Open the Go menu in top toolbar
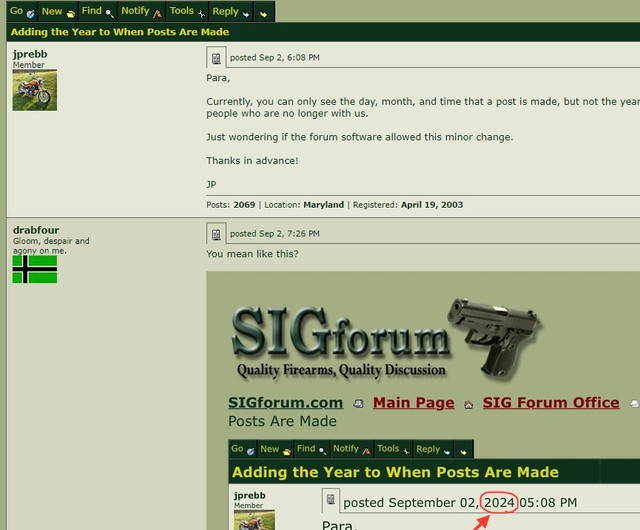Screen dimensions: 640x530 coord(22,11)
